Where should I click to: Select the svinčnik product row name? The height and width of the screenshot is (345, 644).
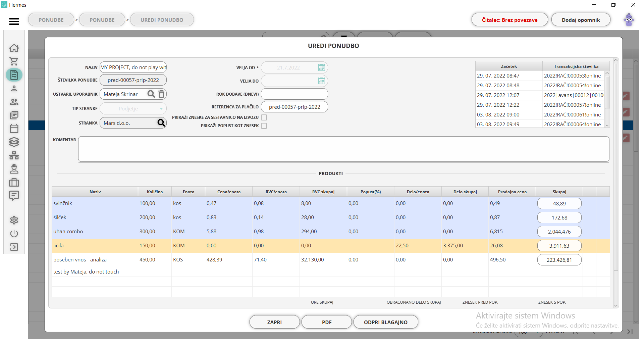[x=63, y=203]
